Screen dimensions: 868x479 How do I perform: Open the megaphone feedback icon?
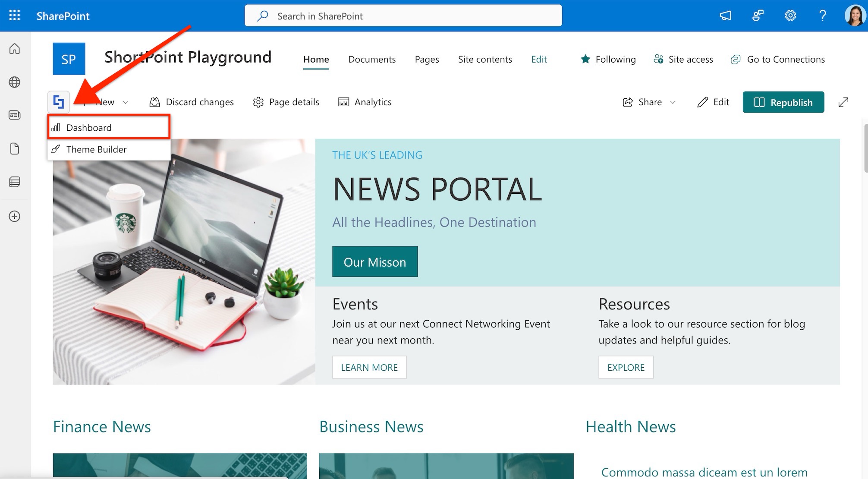tap(725, 16)
